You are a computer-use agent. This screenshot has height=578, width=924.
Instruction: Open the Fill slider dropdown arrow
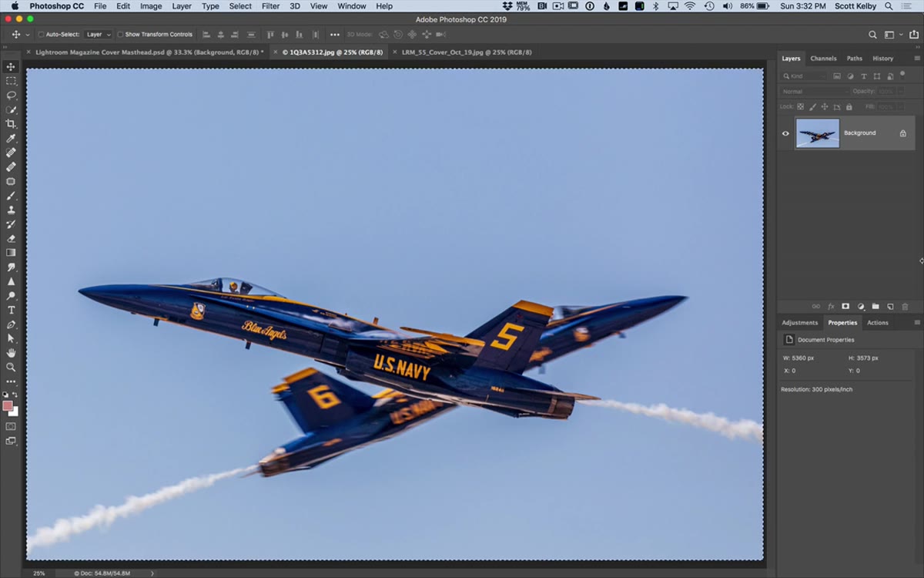pyautogui.click(x=900, y=107)
